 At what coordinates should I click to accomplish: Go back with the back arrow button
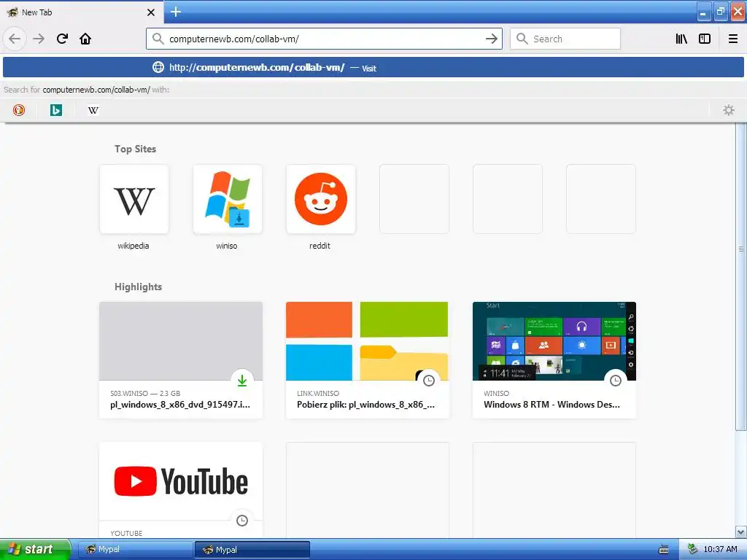click(x=15, y=39)
